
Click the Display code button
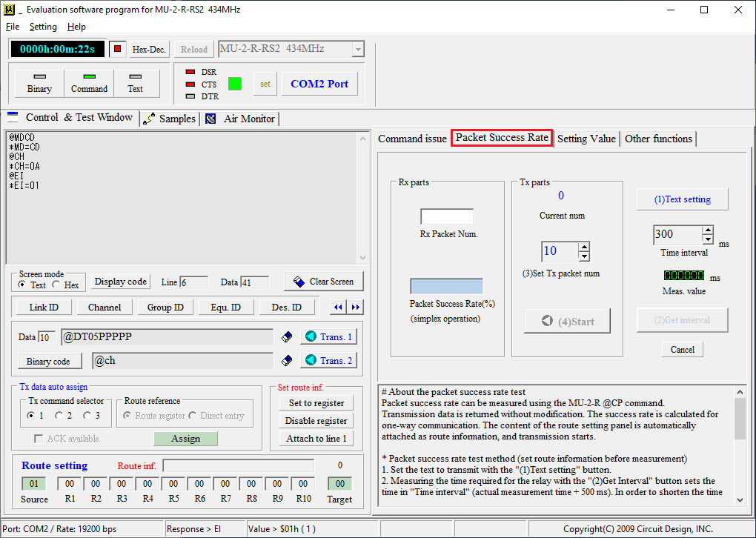coord(121,282)
